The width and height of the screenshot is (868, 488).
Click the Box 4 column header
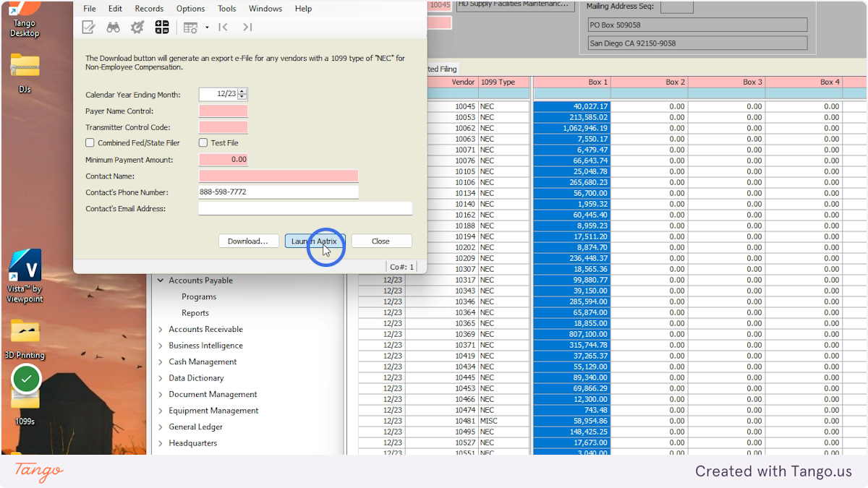(x=804, y=82)
